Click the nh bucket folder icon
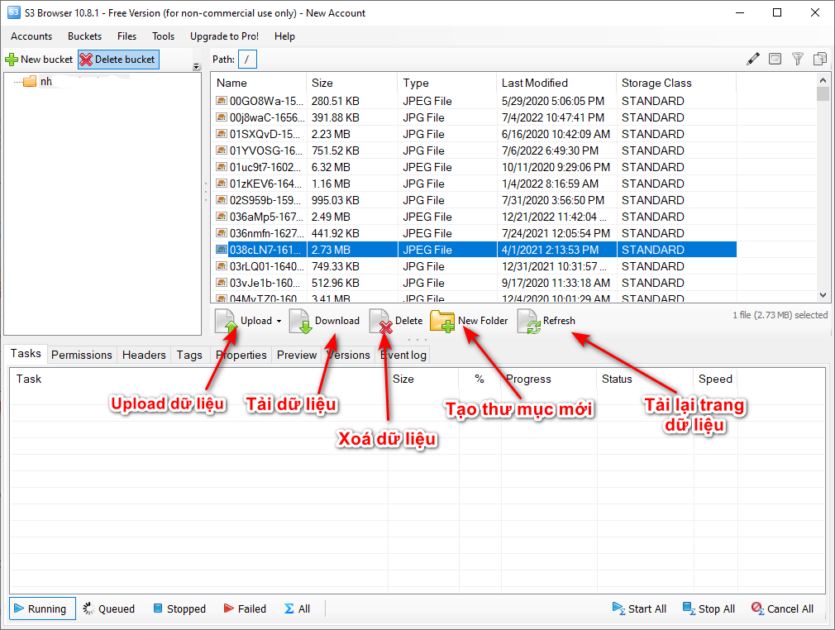Image resolution: width=835 pixels, height=630 pixels. (30, 81)
